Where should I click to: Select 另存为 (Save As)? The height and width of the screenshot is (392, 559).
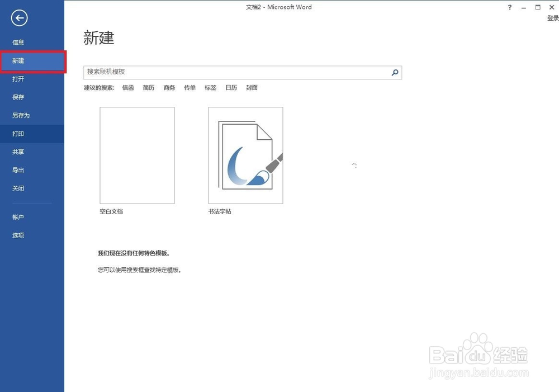[21, 115]
